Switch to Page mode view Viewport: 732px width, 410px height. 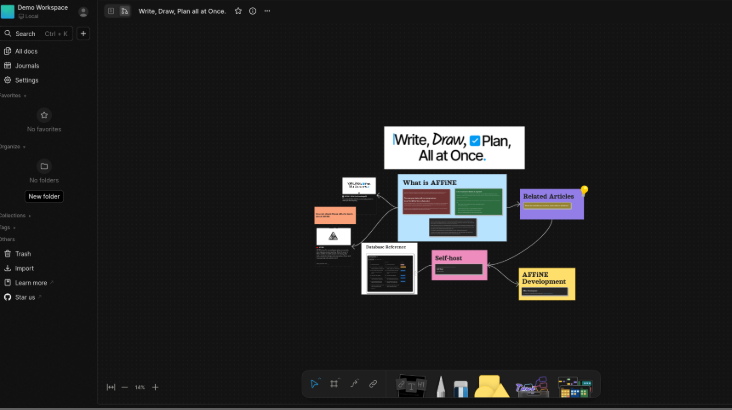click(111, 11)
